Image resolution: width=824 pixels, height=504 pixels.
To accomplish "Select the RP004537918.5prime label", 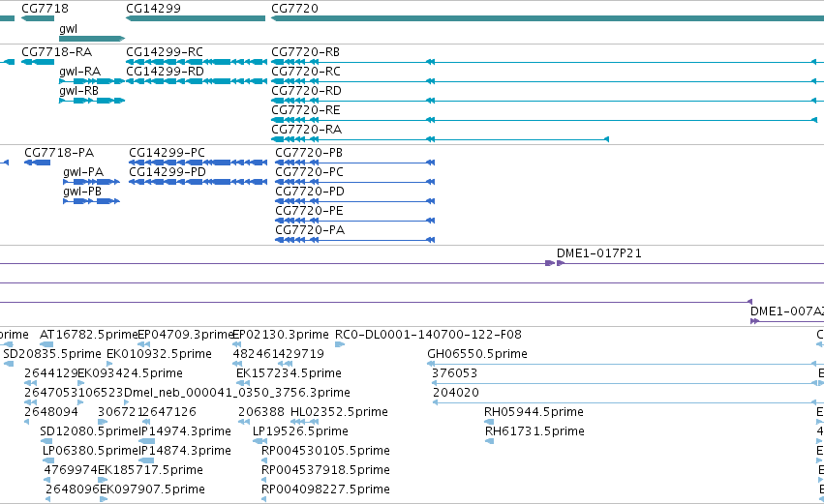I will coord(325,471).
